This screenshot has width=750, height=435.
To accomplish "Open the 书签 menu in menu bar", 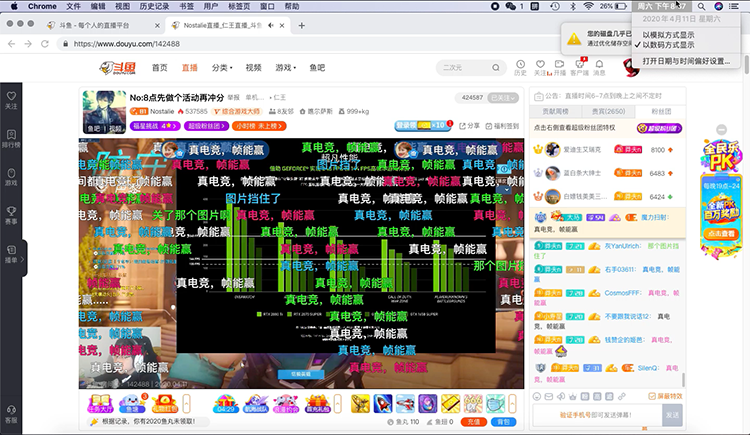I will (x=187, y=6).
